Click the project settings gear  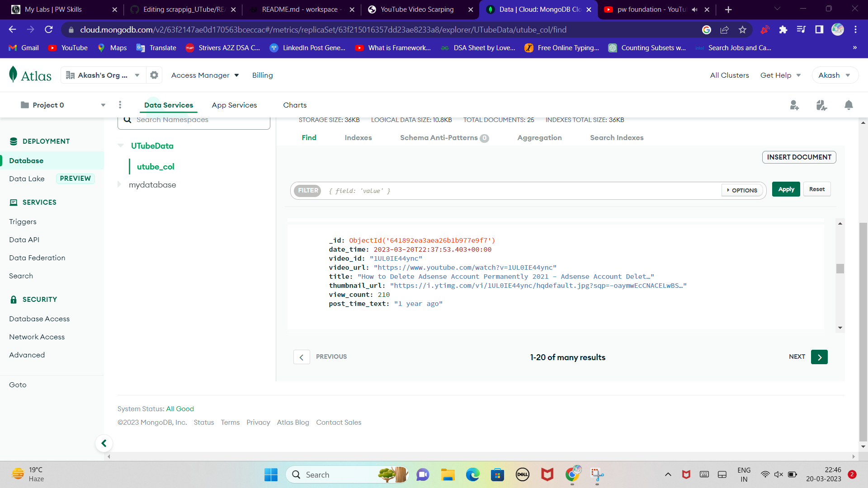tap(154, 75)
